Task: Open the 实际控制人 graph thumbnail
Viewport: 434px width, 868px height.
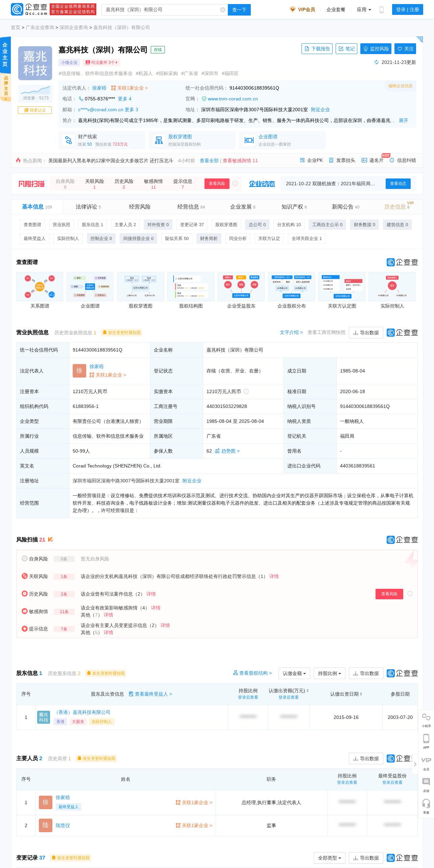Action: coord(392,287)
